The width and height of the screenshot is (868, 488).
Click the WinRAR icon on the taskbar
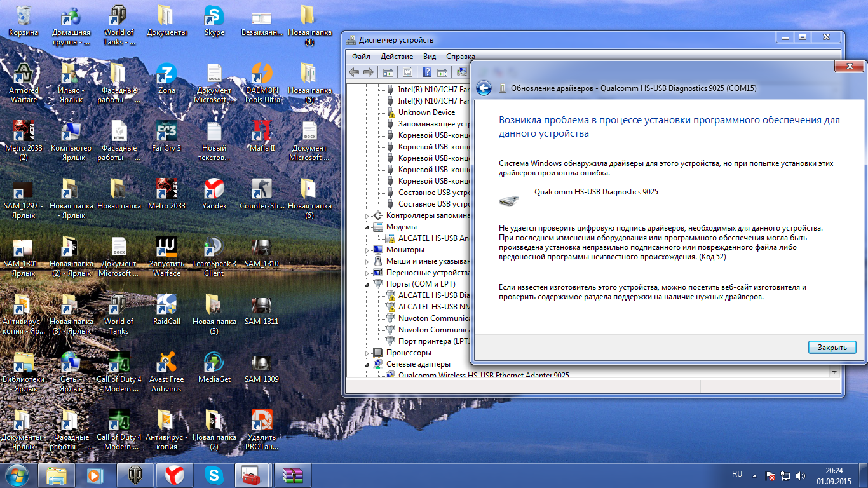pos(293,475)
